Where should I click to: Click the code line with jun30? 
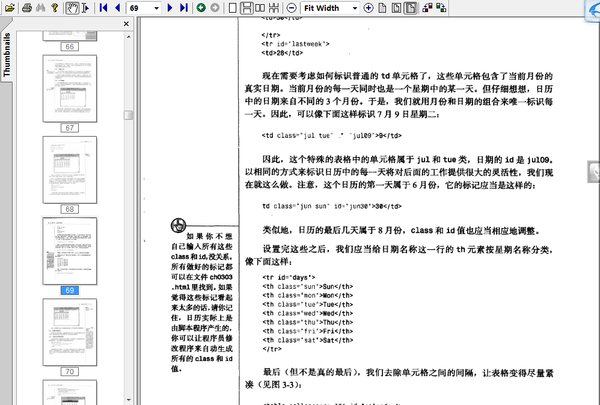pos(332,206)
